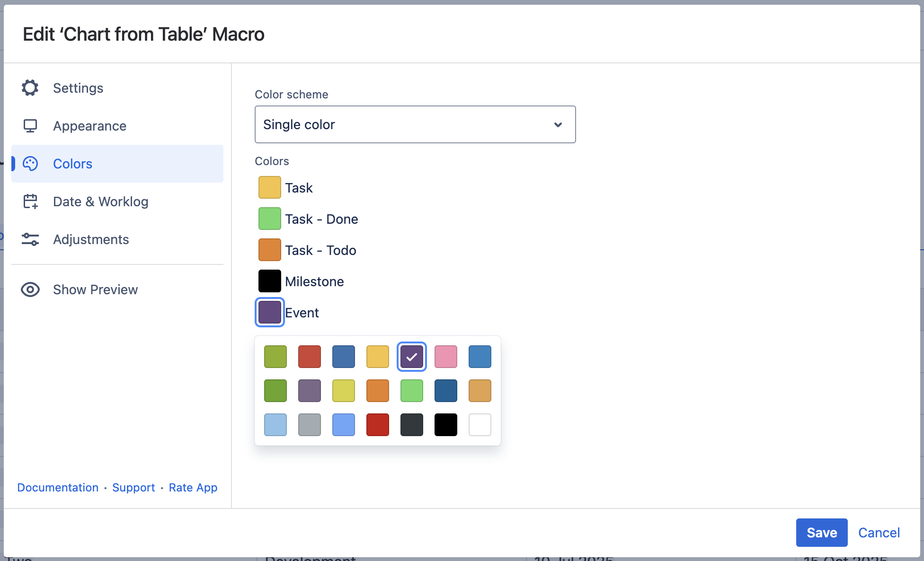The image size is (924, 561).
Task: Open the Color scheme dropdown
Action: (415, 124)
